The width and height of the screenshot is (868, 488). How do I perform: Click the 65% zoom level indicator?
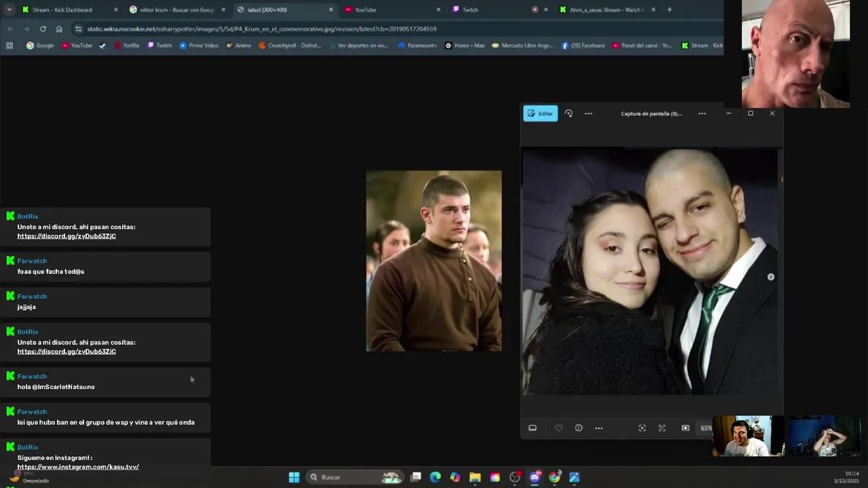pos(706,428)
